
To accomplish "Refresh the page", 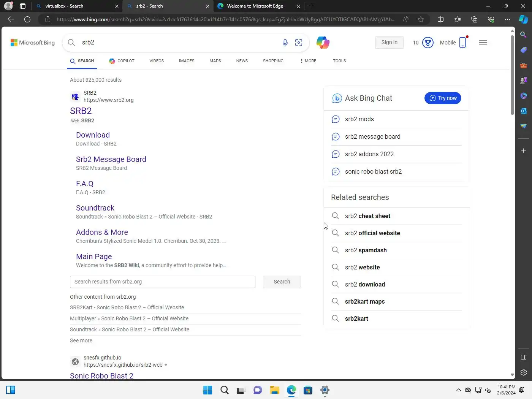I will tap(27, 19).
